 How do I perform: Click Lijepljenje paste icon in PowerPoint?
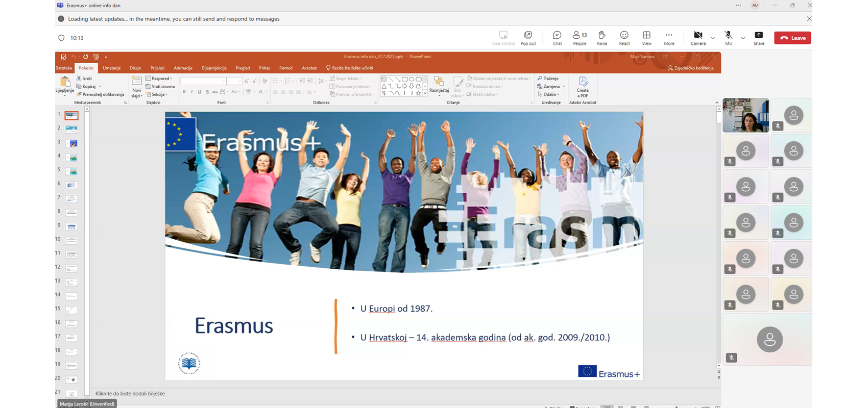pyautogui.click(x=65, y=82)
